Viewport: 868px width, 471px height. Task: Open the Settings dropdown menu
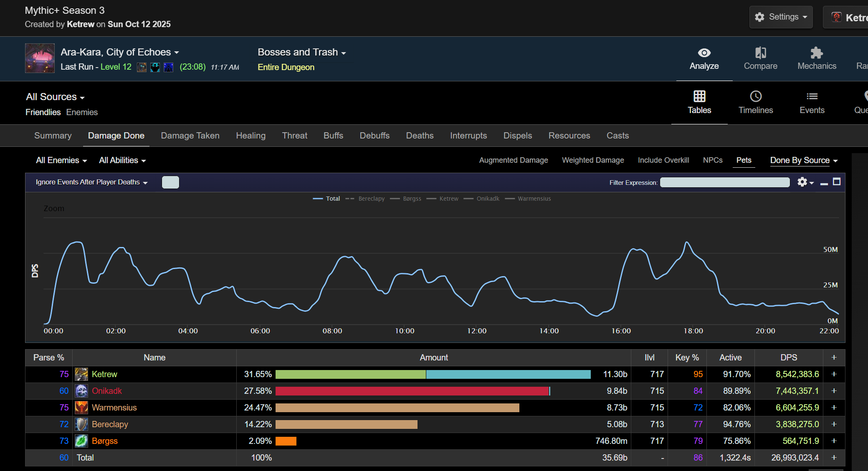[x=781, y=17]
